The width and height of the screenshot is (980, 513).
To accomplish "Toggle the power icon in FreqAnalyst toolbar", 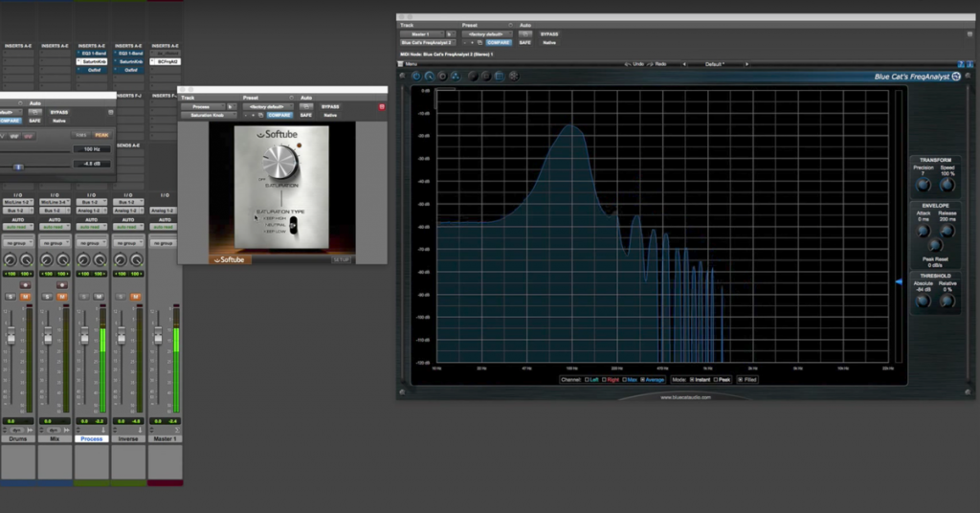I will tap(416, 77).
